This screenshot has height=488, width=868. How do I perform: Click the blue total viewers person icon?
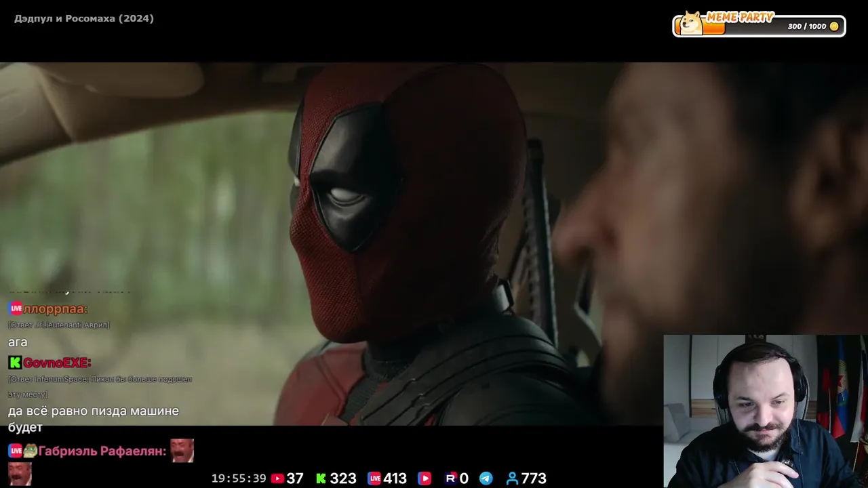tap(512, 479)
